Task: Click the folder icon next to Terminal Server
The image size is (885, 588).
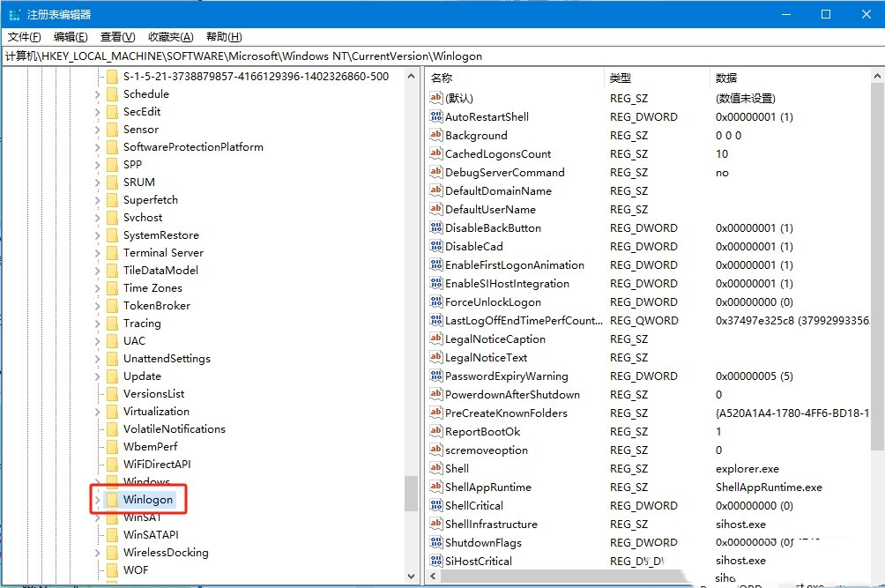Action: (x=112, y=252)
